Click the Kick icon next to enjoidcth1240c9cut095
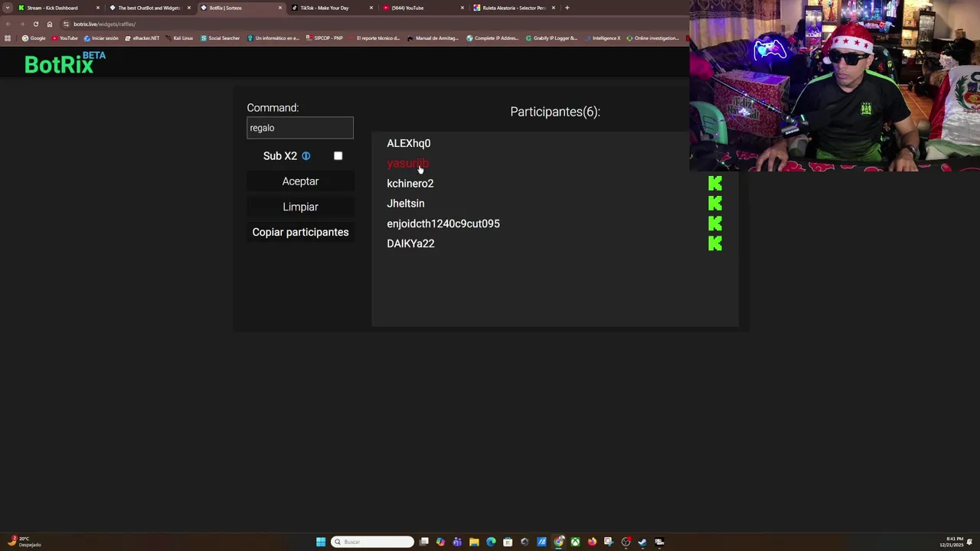 coord(715,223)
